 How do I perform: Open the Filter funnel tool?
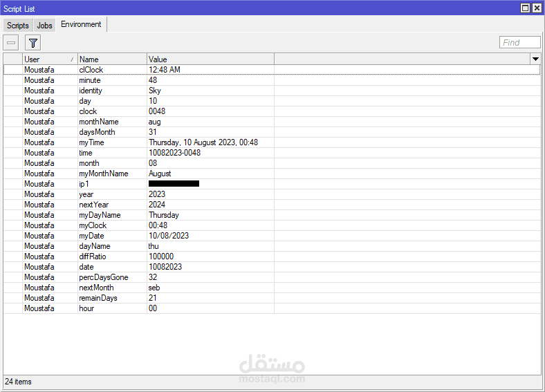[33, 43]
